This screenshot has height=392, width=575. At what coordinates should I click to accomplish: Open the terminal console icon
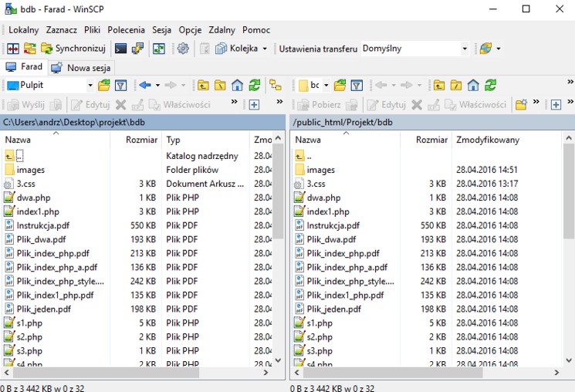(x=120, y=49)
